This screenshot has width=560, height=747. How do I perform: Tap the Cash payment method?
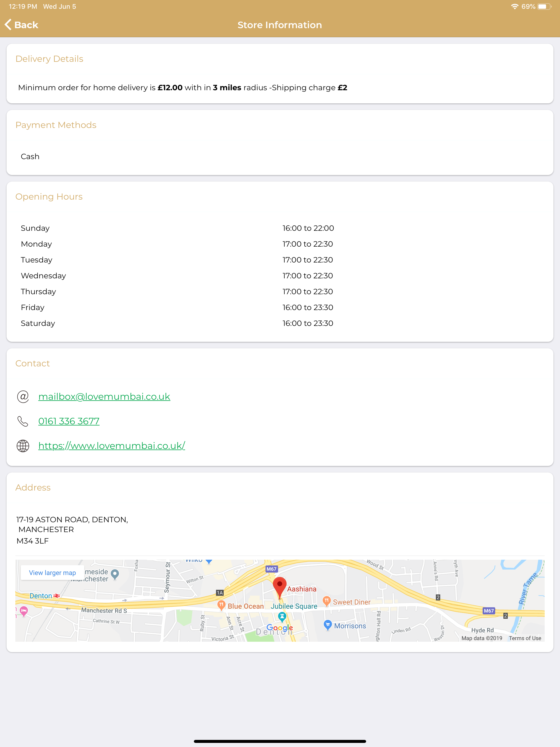pos(30,157)
